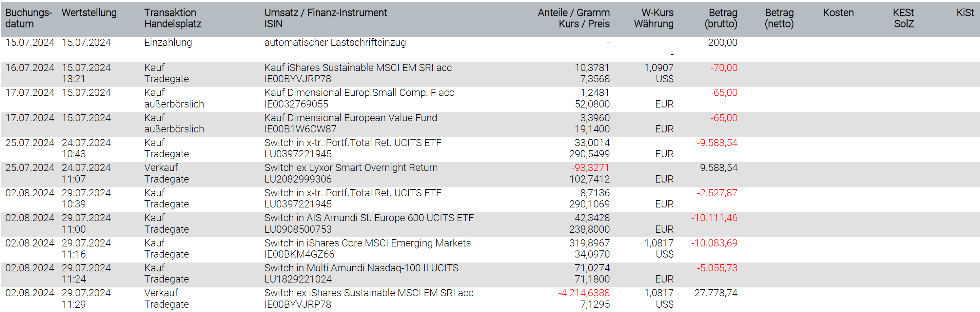
Task: Click the 200,00 deposit amount
Action: click(x=722, y=43)
